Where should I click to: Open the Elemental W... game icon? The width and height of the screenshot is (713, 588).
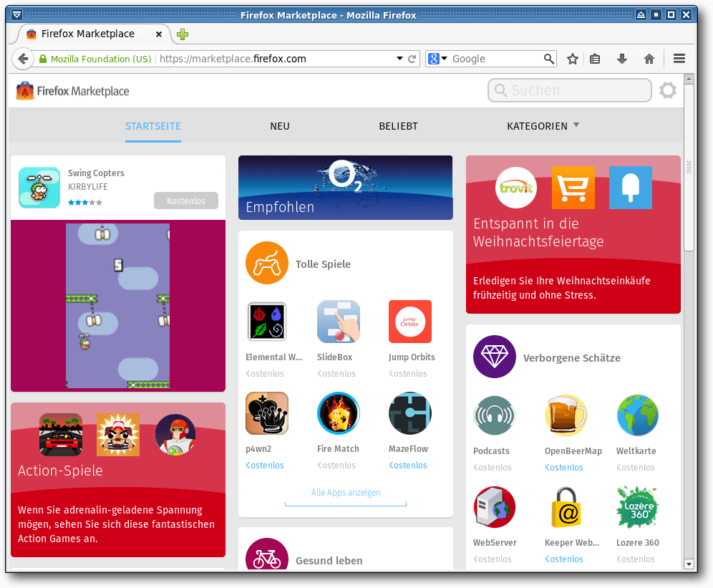point(267,322)
